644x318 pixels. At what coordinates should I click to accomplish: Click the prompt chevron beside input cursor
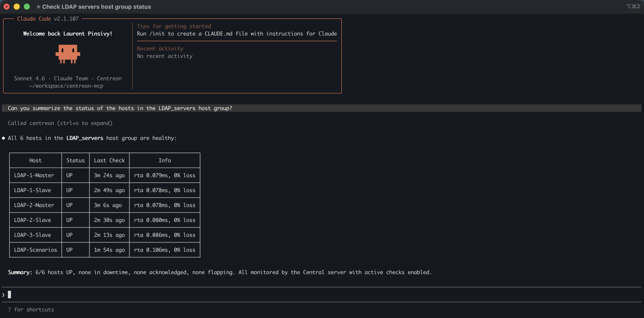point(3,295)
